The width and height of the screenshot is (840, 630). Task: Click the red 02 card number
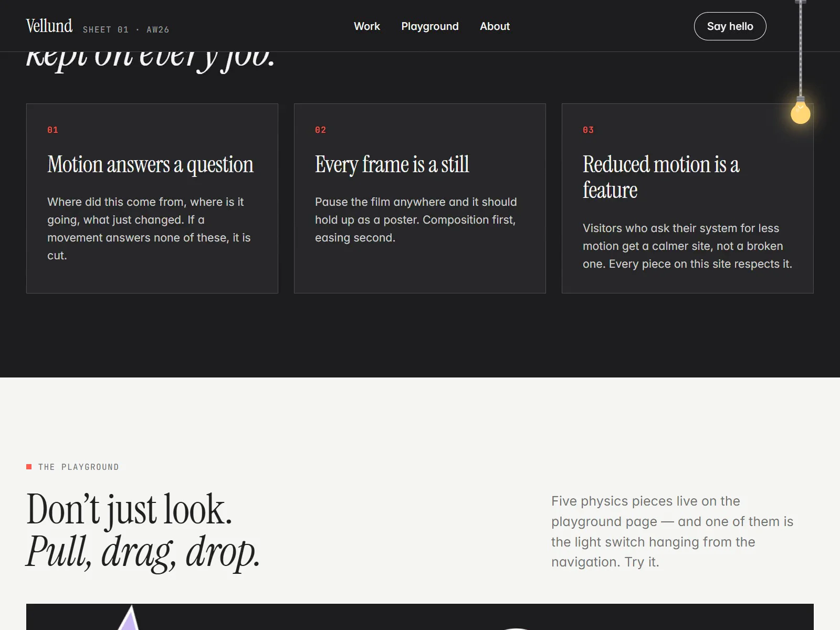pos(320,130)
